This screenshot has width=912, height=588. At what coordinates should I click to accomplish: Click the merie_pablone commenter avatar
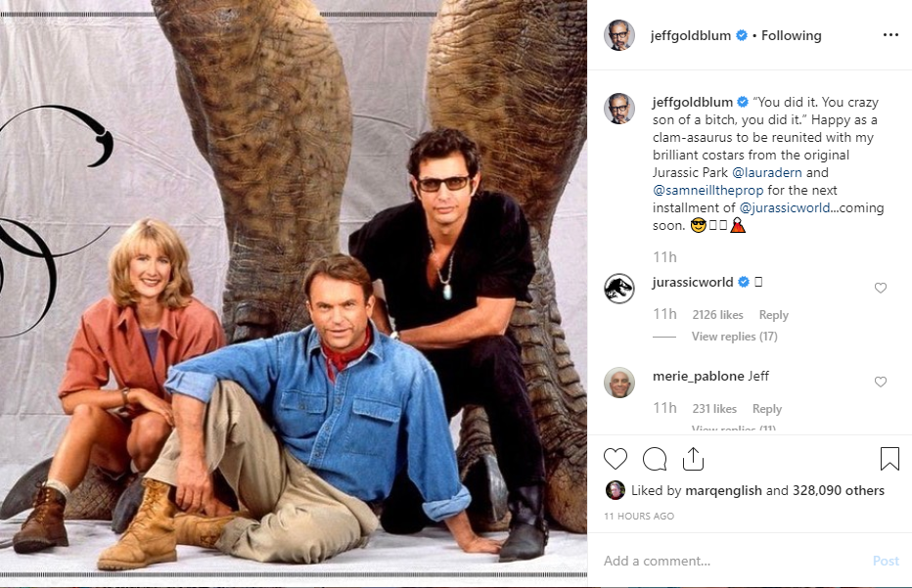tap(619, 383)
